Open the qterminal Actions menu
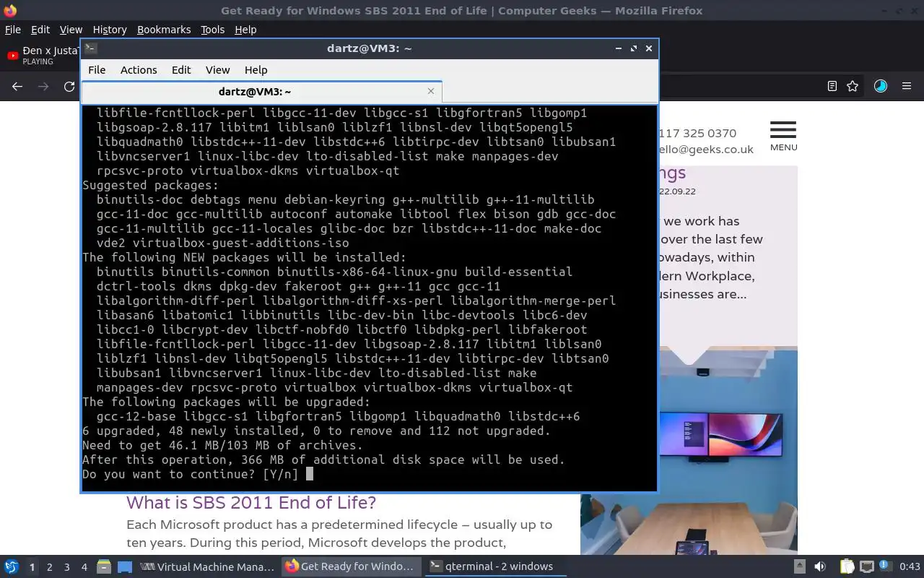 139,70
